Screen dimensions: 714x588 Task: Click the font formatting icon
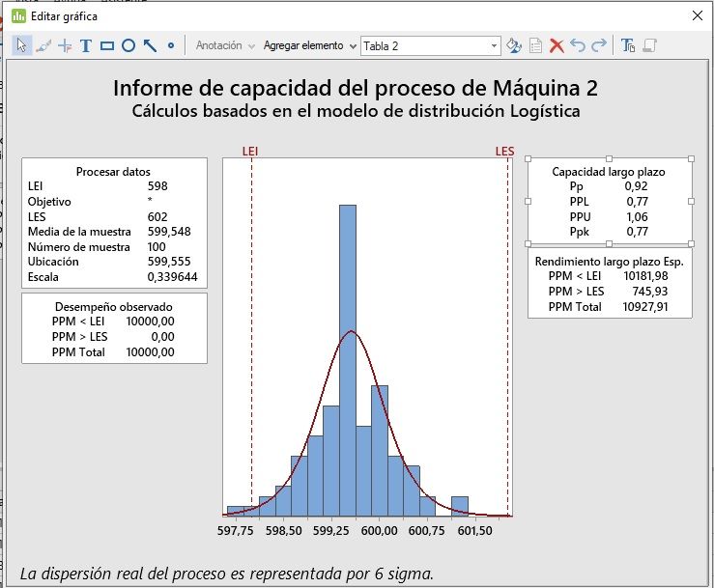coord(628,45)
